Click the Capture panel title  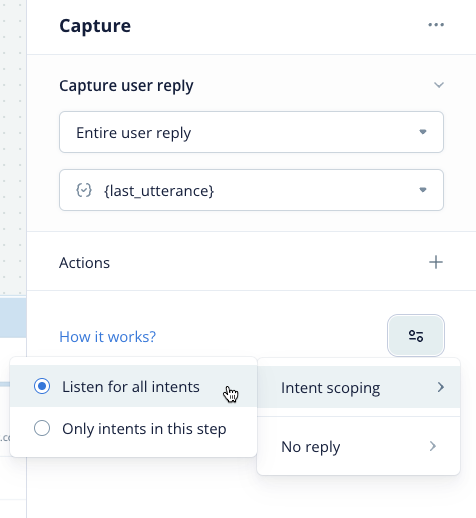(95, 26)
